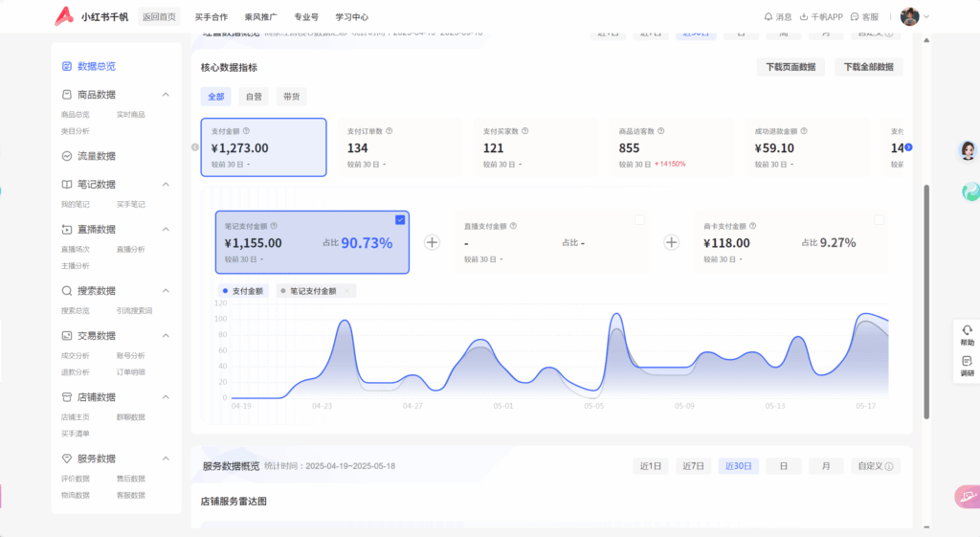Collapse the 笔记数据 section
The height and width of the screenshot is (537, 980).
pyautogui.click(x=166, y=185)
